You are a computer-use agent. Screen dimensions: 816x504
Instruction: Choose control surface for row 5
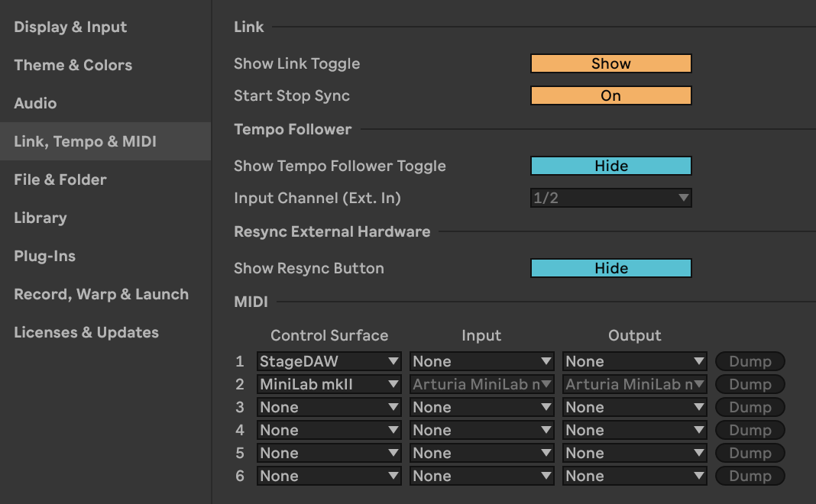click(329, 453)
